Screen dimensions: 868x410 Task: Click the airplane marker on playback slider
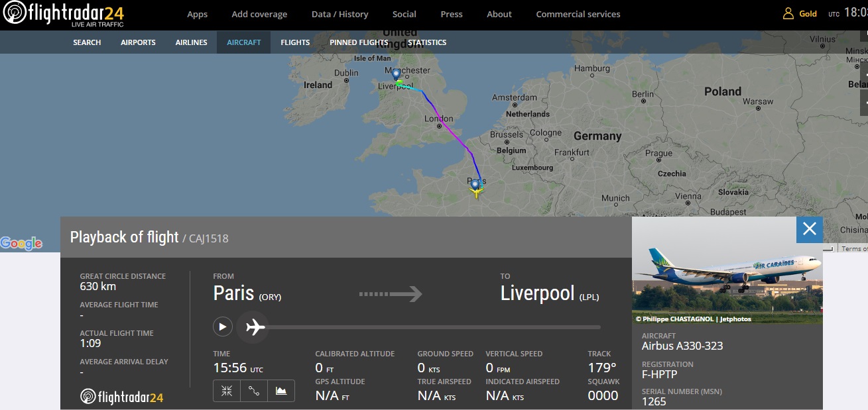coord(254,327)
